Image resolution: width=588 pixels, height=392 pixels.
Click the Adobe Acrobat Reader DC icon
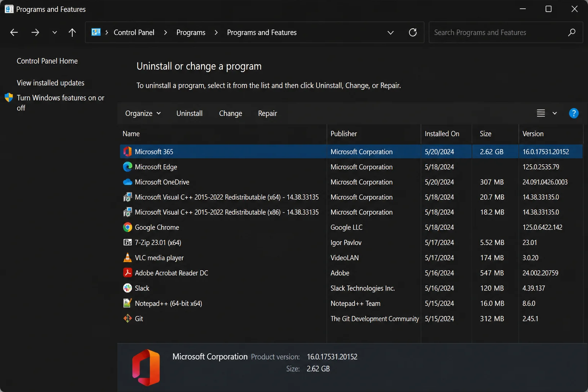pyautogui.click(x=127, y=273)
